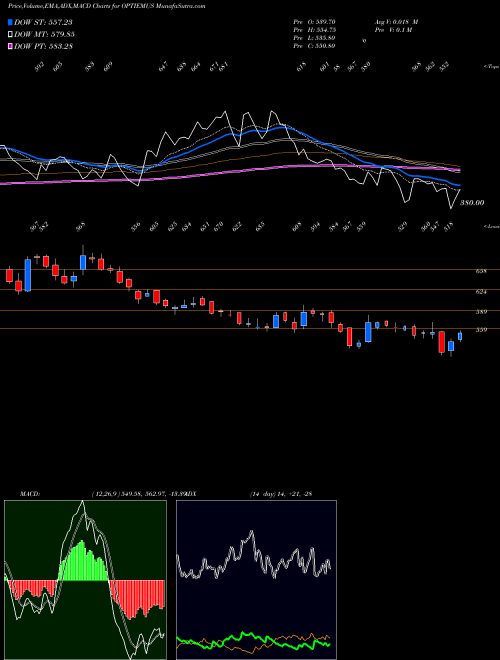500x660 pixels.
Task: Click the blue DOW ST legend swatch
Action: coord(10,22)
